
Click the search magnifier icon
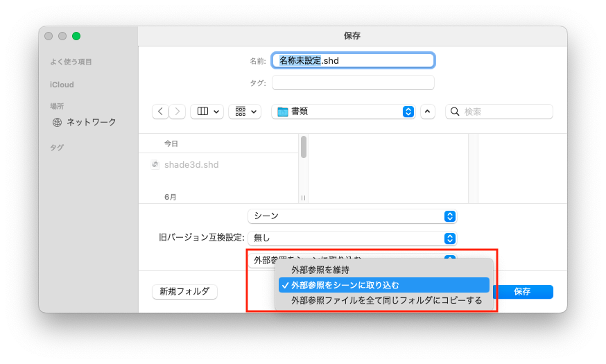455,112
